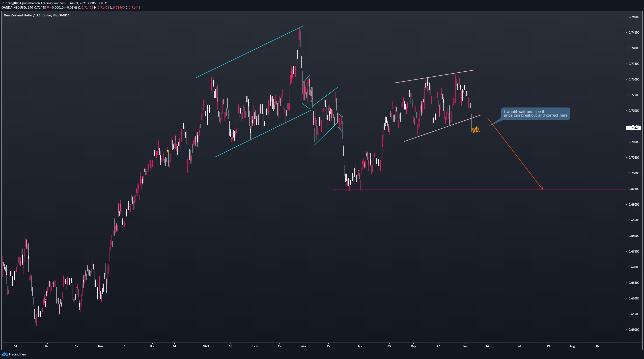Viewport: 644px width, 359px height.
Task: Click the 0.70000 price axis label
Action: click(x=634, y=173)
